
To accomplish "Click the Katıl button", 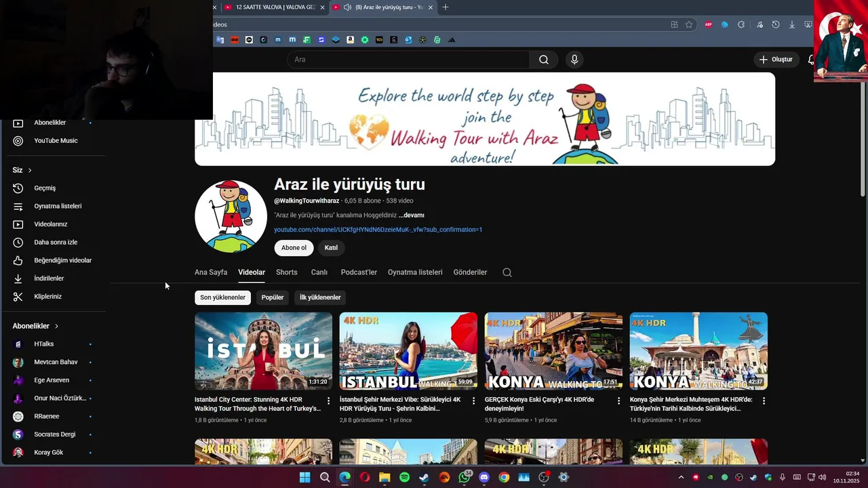I will pyautogui.click(x=331, y=248).
